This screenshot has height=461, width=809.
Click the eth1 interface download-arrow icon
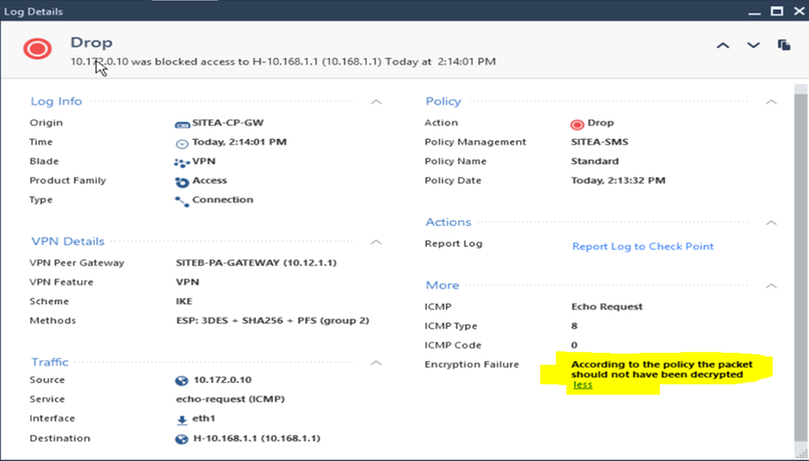[x=182, y=419]
